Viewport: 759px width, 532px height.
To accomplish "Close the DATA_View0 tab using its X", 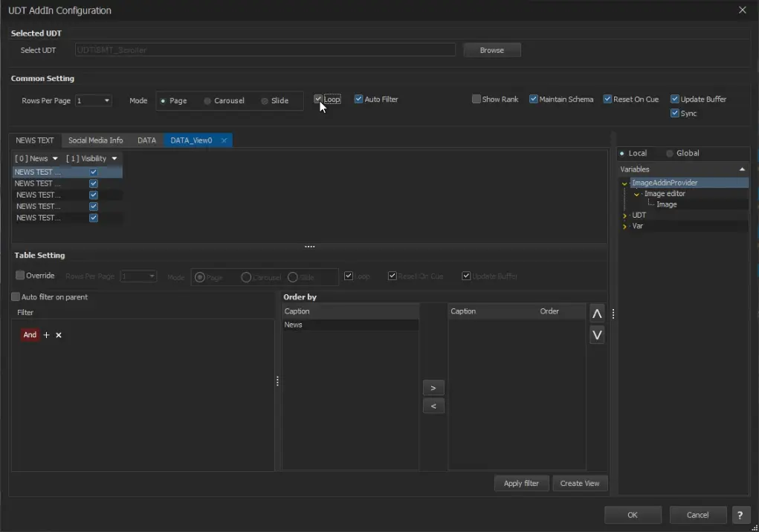I will tap(224, 140).
